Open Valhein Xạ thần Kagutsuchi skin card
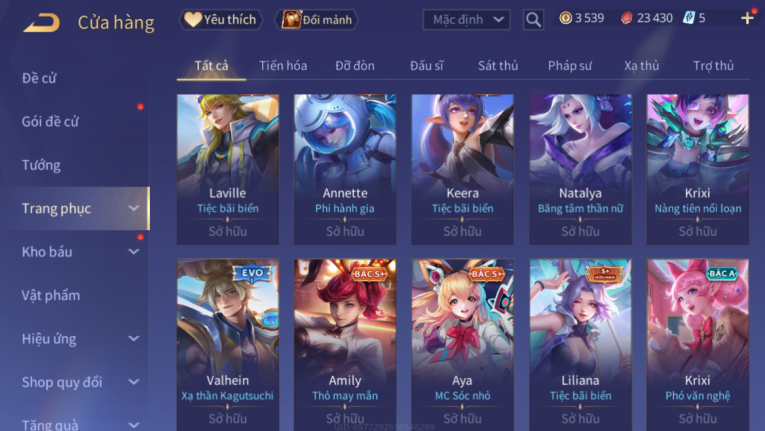Screen dimensions: 765x431 228,345
